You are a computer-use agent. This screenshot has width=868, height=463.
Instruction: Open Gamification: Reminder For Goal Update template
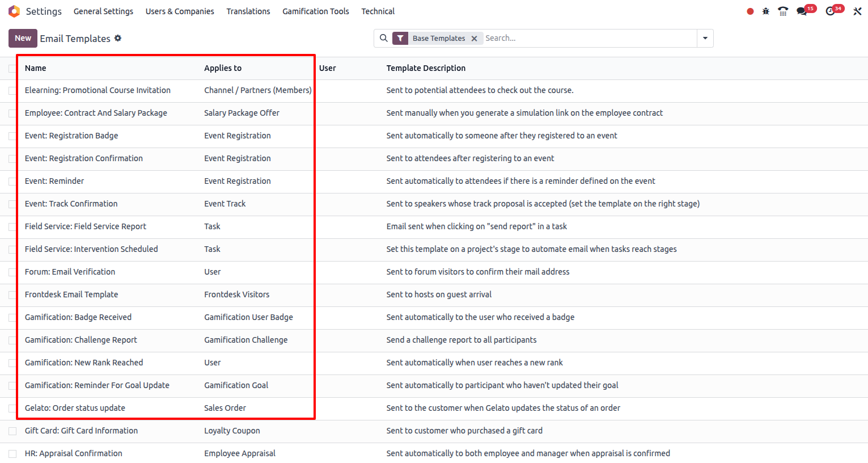(x=97, y=385)
